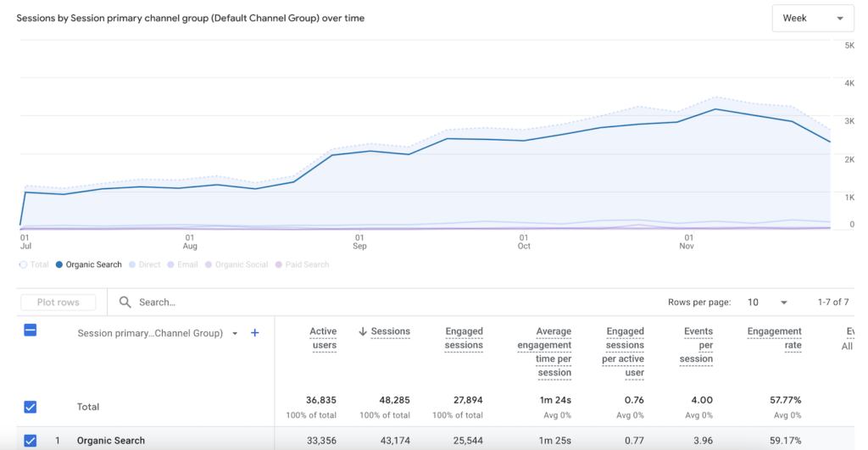Click the search magnifier icon

(x=125, y=302)
